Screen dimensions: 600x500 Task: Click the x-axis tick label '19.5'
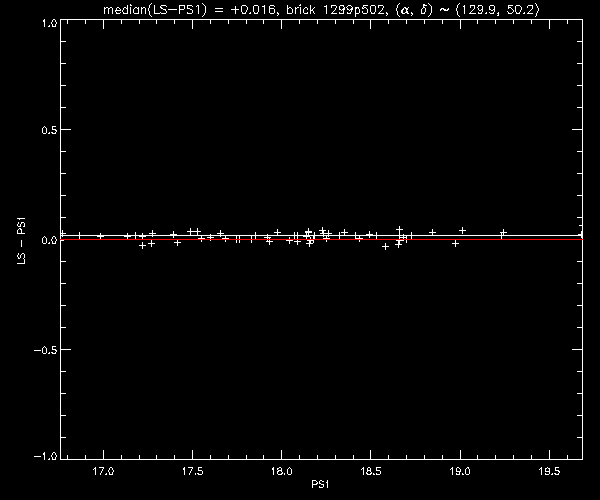pyautogui.click(x=549, y=471)
